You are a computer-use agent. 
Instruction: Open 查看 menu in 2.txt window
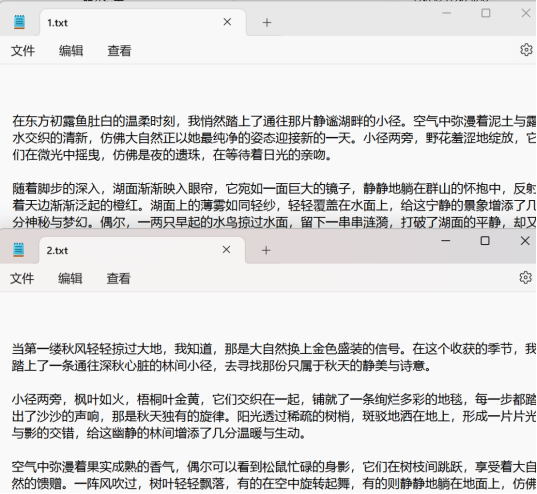pyautogui.click(x=118, y=278)
